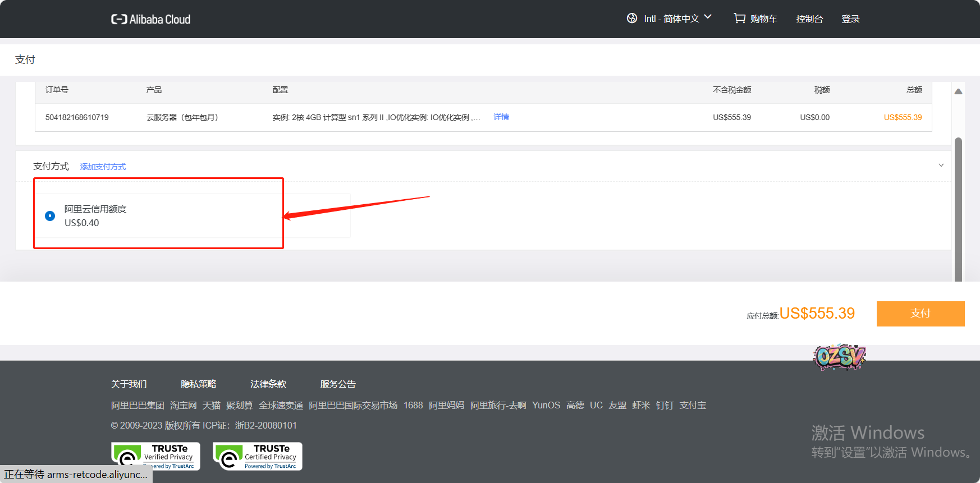Image resolution: width=980 pixels, height=483 pixels.
Task: Click the OZSV graffiti sticker icon
Action: [x=839, y=357]
